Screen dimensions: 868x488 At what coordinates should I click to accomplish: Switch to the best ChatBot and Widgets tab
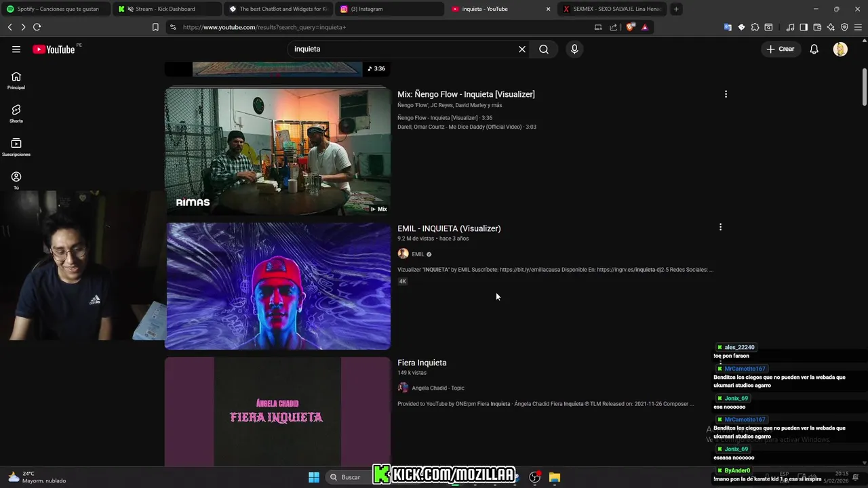pyautogui.click(x=277, y=9)
